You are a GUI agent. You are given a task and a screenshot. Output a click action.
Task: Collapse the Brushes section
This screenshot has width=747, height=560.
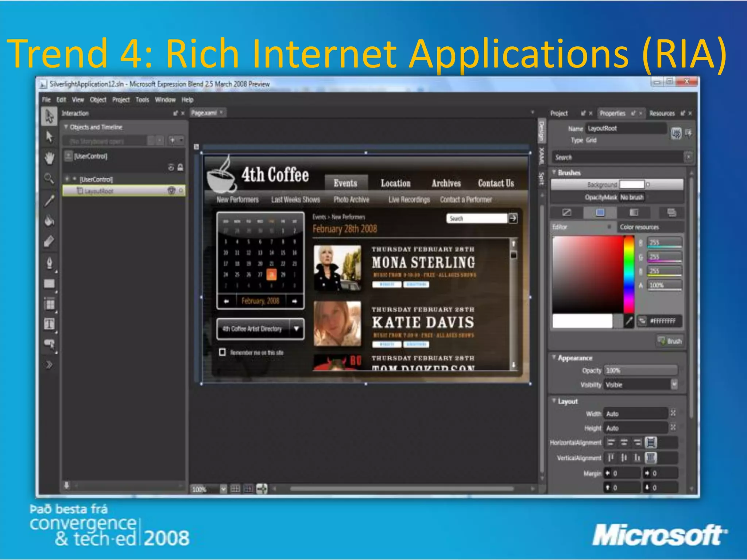tap(554, 172)
